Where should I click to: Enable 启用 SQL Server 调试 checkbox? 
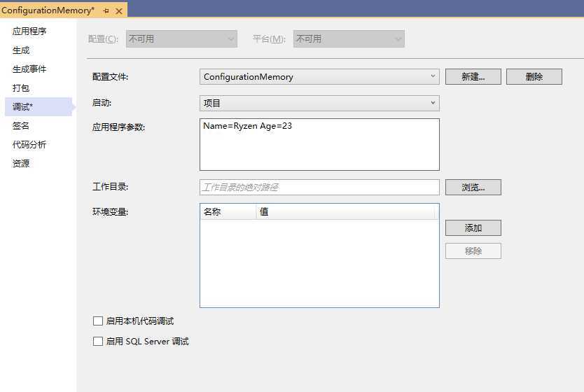point(98,342)
